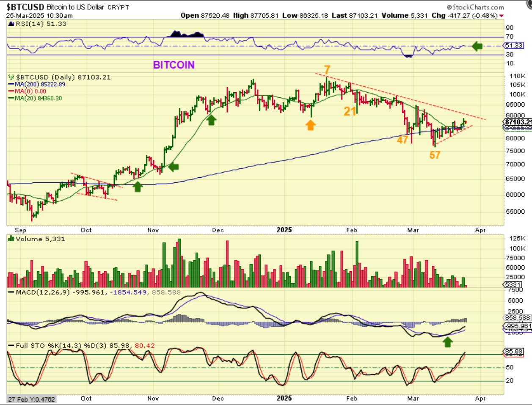Screen dimensions: 532x405
Task: Click the Open 87520.48 value
Action: click(205, 16)
